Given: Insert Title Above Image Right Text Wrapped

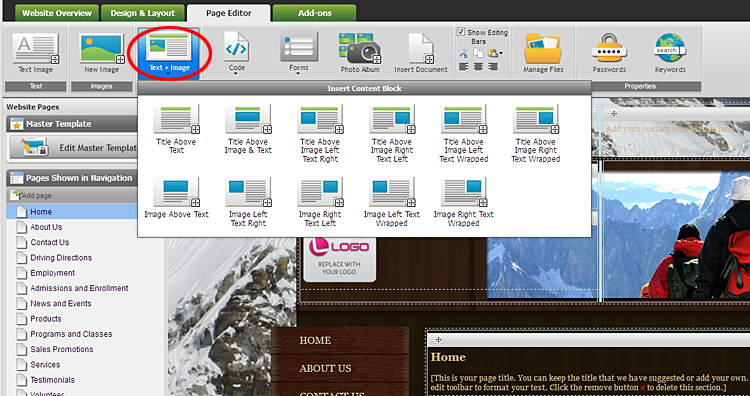Looking at the screenshot, I should pyautogui.click(x=535, y=133).
